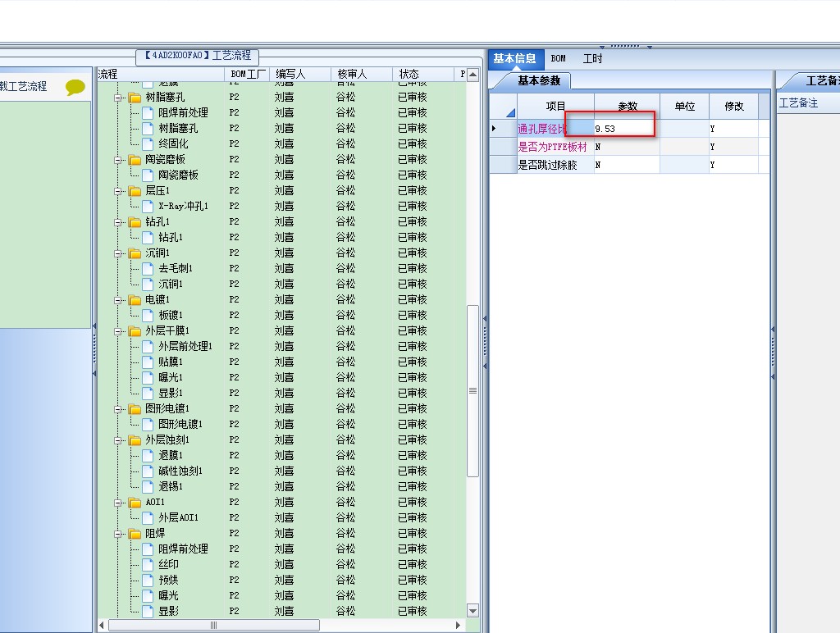Click the 是否跳过除胶 parameter name
This screenshot has width=840, height=633.
547,165
